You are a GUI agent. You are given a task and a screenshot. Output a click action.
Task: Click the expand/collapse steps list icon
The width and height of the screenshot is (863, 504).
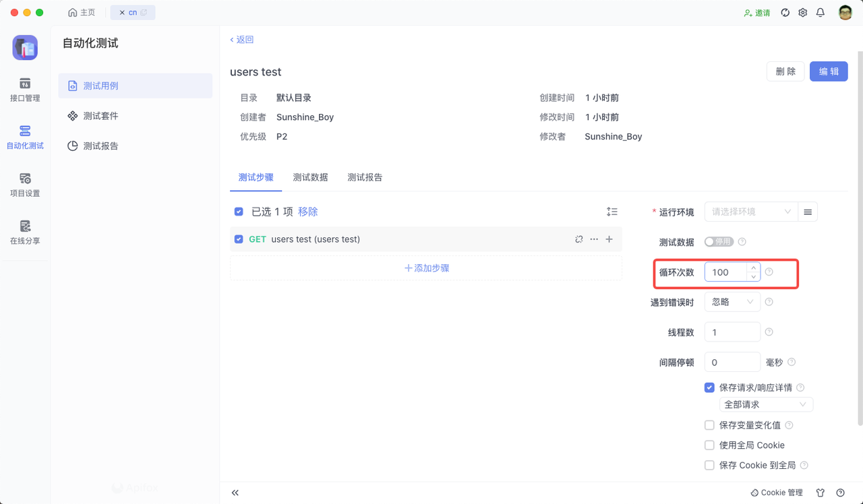(612, 212)
